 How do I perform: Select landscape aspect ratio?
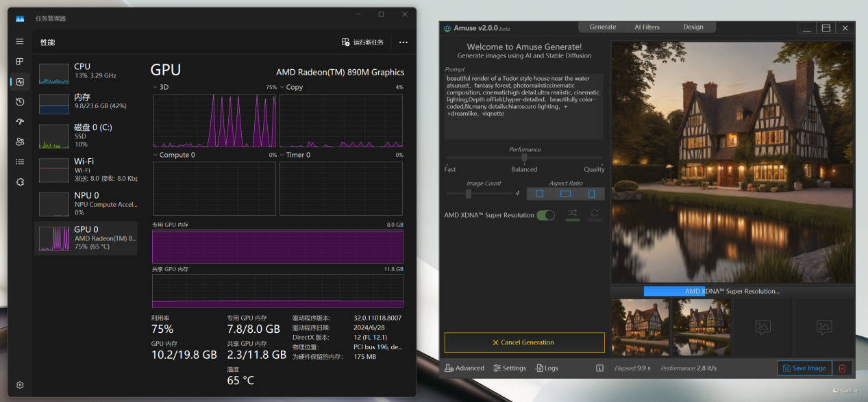pyautogui.click(x=565, y=194)
